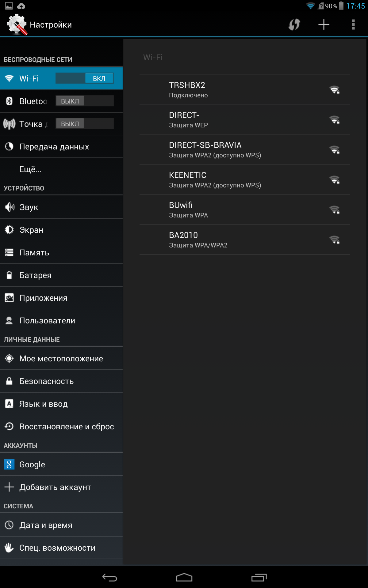Enable the Bluetooth switch
368x588 pixels.
pyautogui.click(x=85, y=101)
